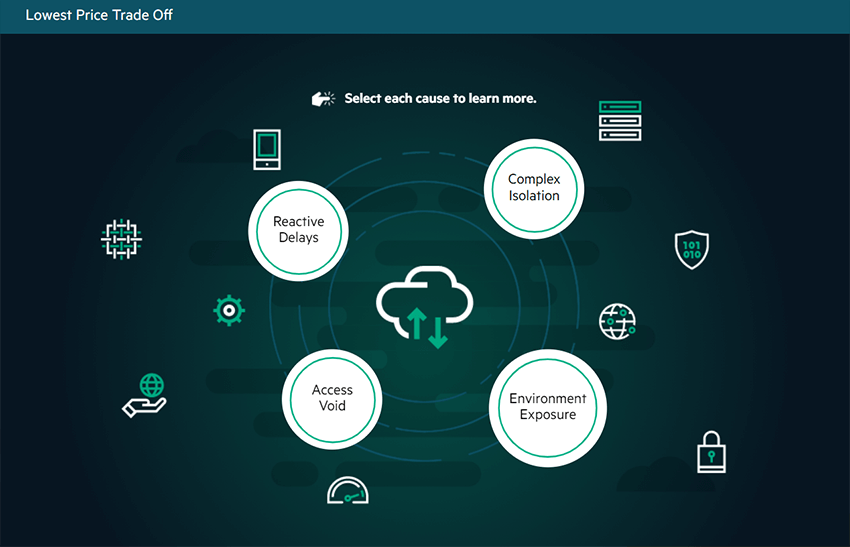Image resolution: width=850 pixels, height=547 pixels.
Task: Tap the binary code shield icon
Action: (x=692, y=249)
